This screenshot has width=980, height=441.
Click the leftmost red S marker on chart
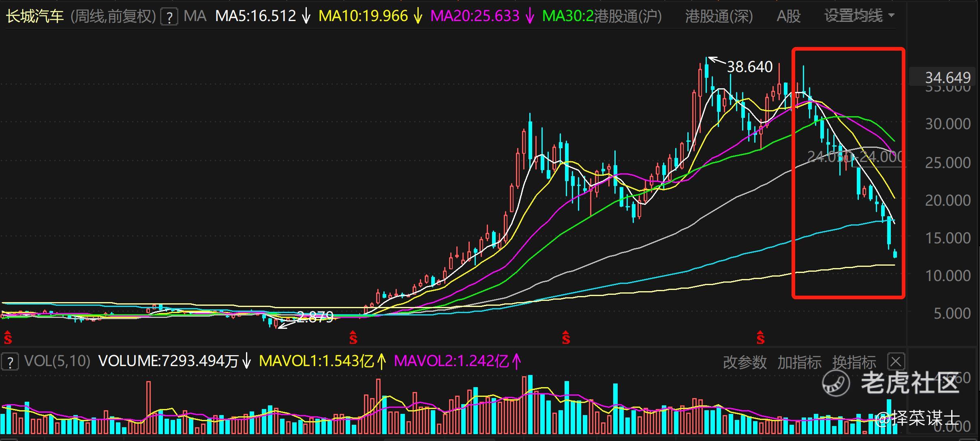click(x=8, y=338)
